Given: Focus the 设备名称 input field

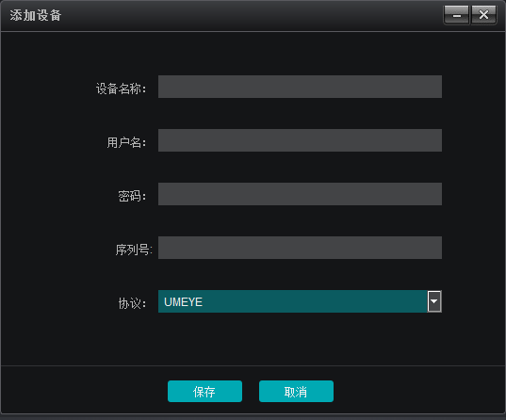Looking at the screenshot, I should point(300,87).
